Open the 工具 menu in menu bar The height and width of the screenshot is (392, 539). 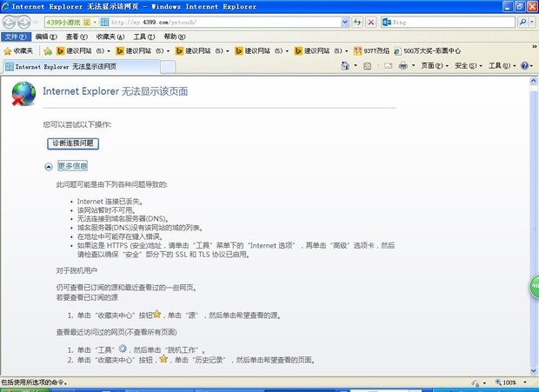[x=144, y=37]
